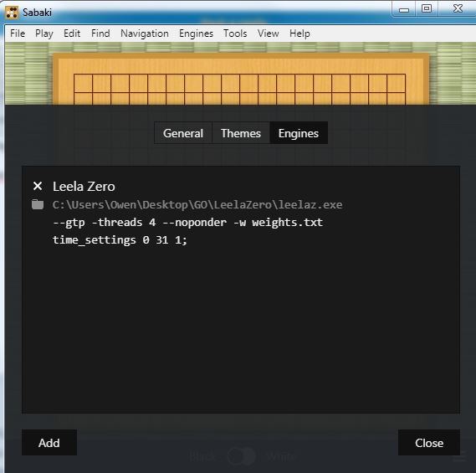Open the Help menu
The width and height of the screenshot is (476, 473).
tap(299, 33)
